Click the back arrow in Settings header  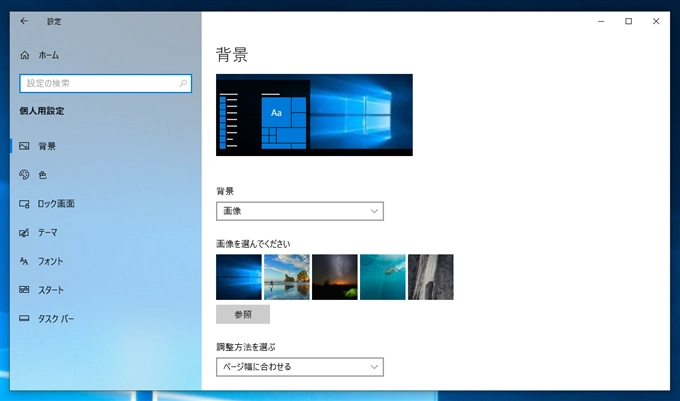coord(24,21)
